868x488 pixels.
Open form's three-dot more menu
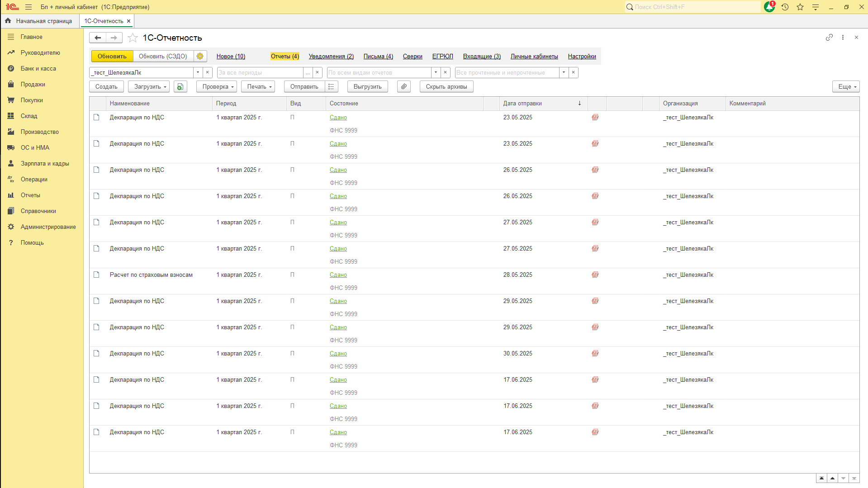tap(843, 38)
